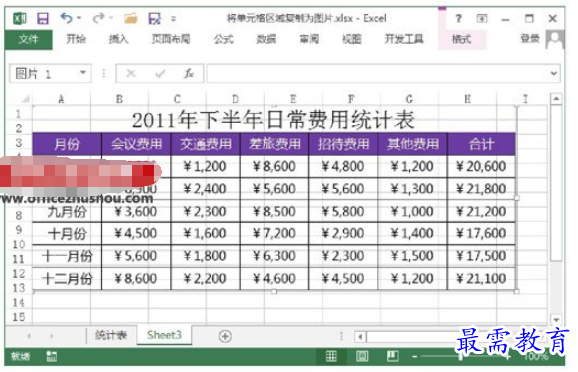Go to next sheet tab arrow
The image size is (578, 372).
(x=51, y=336)
